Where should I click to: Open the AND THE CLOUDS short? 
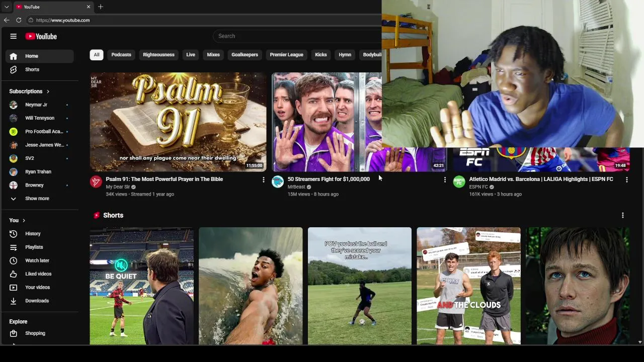468,286
